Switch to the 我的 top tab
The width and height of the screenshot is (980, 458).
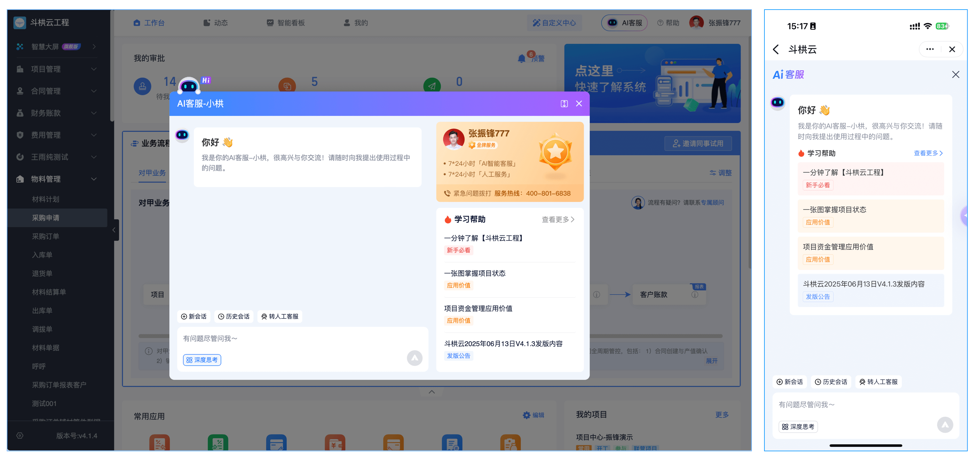tap(356, 23)
